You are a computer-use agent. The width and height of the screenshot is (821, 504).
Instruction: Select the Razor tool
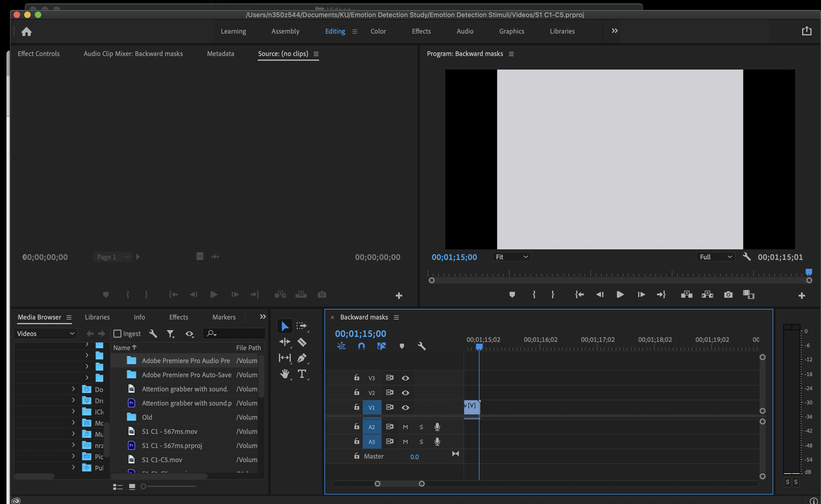tap(302, 342)
